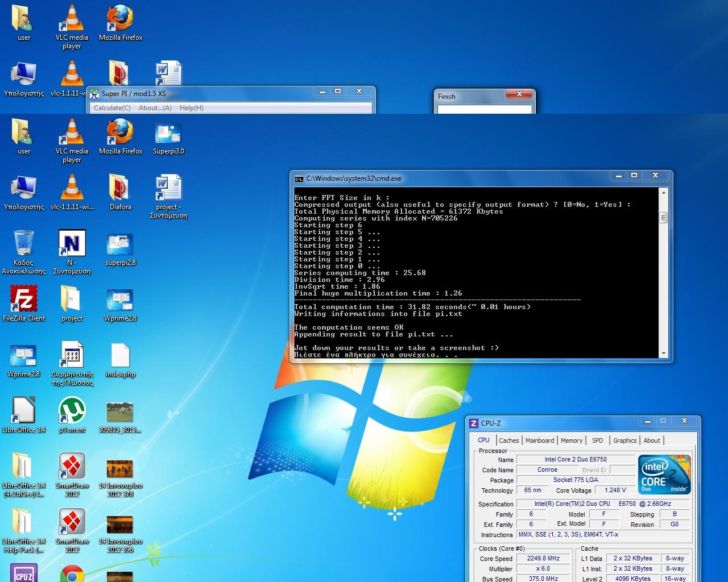Click the cmd.exe title bar icon
Viewport: 728px width, 582px height.
299,178
